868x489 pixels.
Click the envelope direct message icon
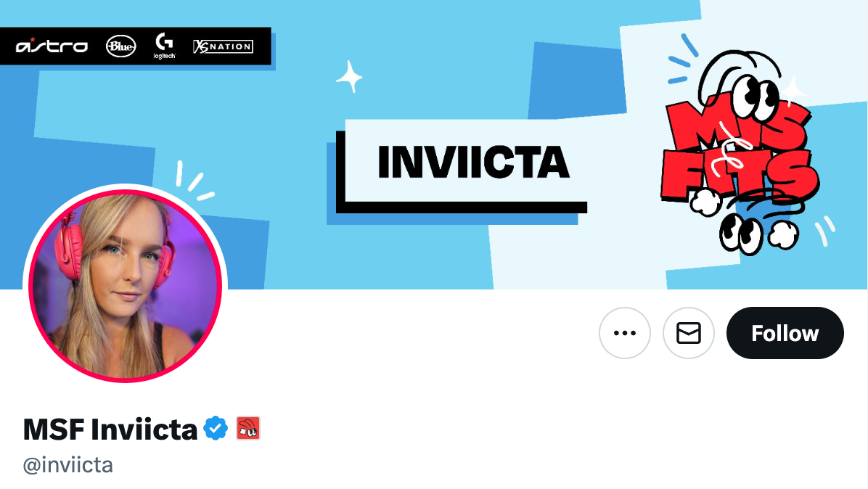coord(689,333)
